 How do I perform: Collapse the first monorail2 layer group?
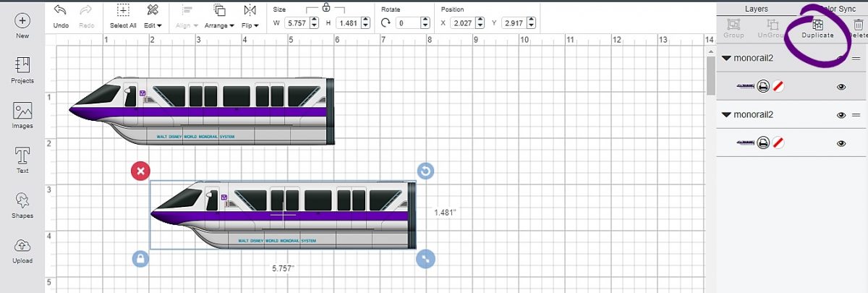[726, 59]
